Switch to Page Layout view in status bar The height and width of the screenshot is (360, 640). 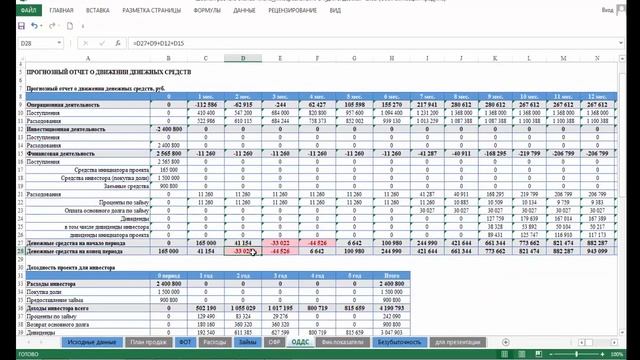(522, 354)
